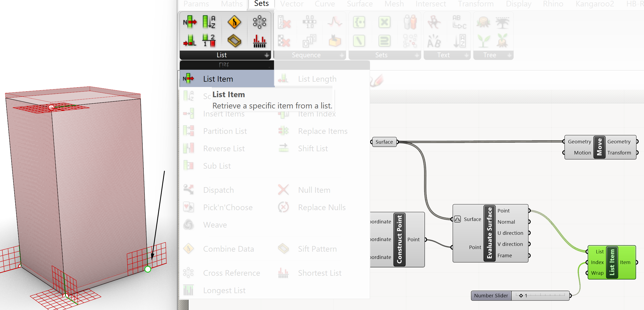644x310 pixels.
Task: Select the Move component on the canvas
Action: (x=599, y=147)
